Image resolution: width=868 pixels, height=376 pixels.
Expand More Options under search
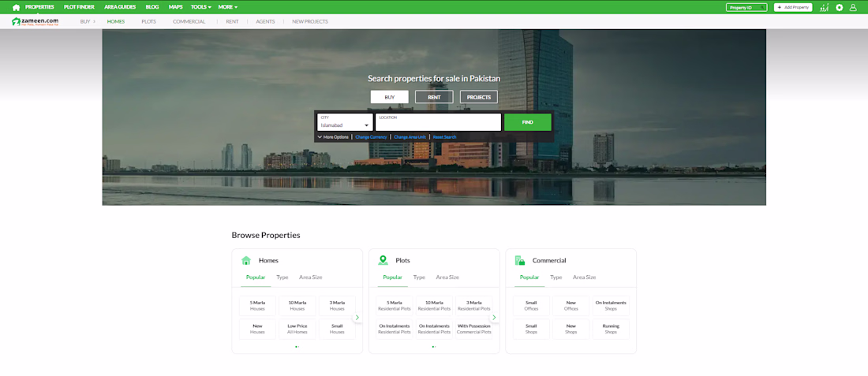[x=333, y=136]
